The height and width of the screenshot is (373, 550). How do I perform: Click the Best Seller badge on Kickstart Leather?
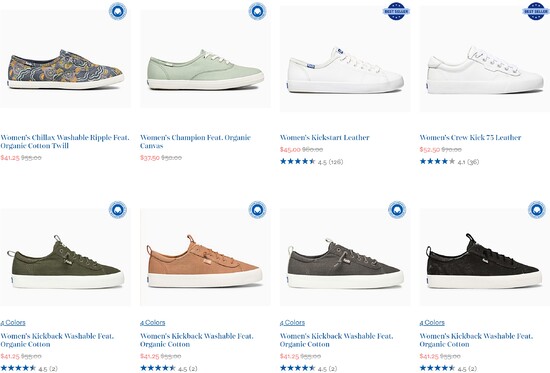pyautogui.click(x=396, y=11)
